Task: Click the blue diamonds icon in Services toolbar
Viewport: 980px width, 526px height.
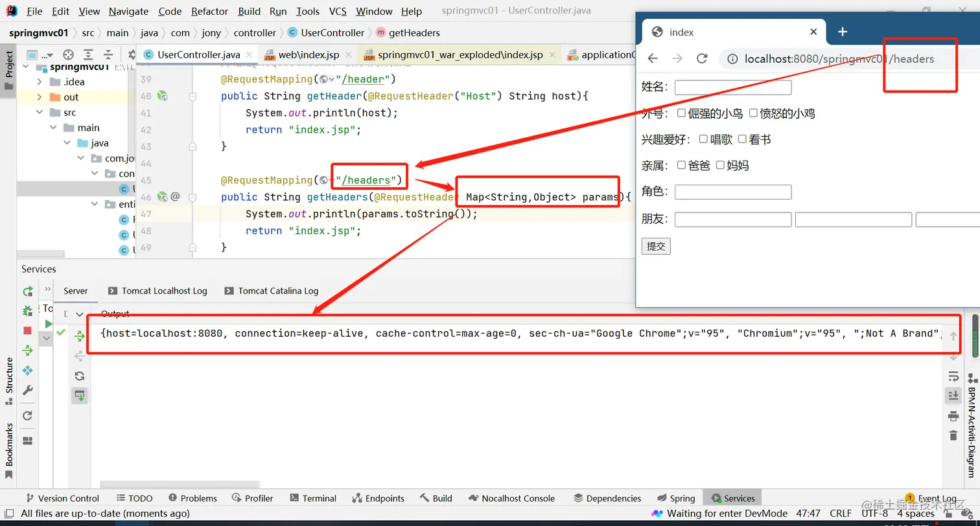Action: point(27,371)
